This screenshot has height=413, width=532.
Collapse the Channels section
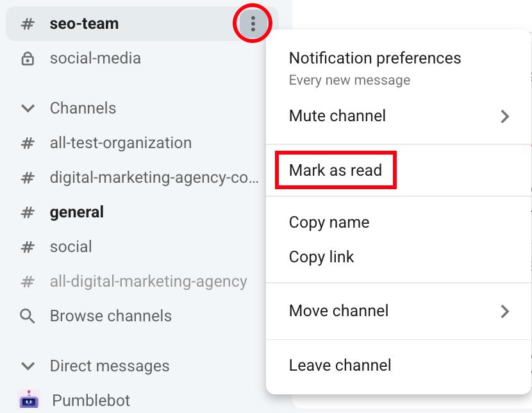28,108
